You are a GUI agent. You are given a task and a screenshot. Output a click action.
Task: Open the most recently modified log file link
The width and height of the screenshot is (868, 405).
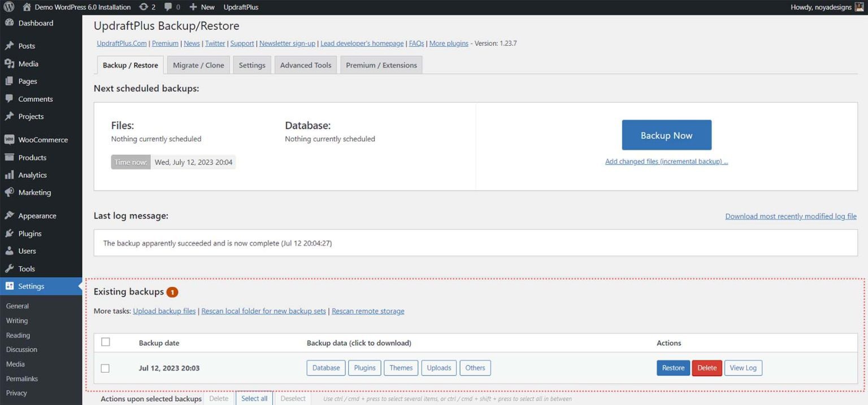click(791, 216)
